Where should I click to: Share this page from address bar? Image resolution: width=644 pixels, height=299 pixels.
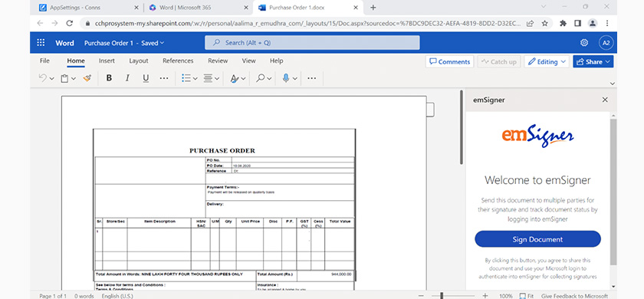(x=531, y=24)
